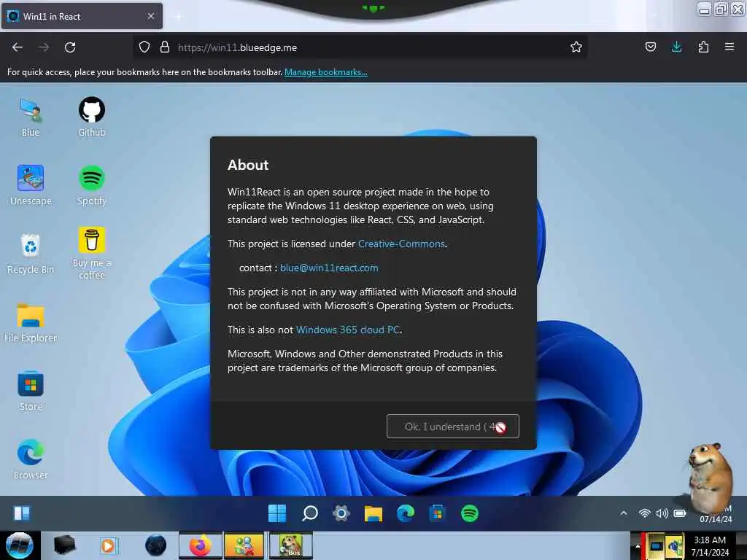The height and width of the screenshot is (560, 747).
Task: Open the Blue desktop icon
Action: 31,117
